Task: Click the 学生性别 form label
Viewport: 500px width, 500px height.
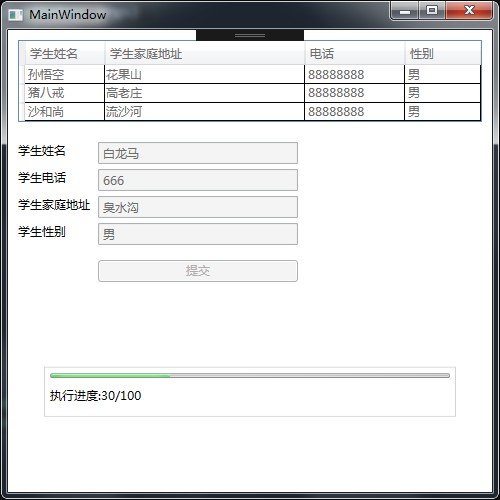Action: (x=42, y=232)
